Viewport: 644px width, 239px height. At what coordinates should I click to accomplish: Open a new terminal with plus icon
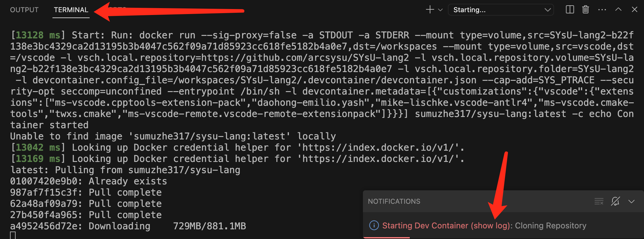click(x=430, y=10)
